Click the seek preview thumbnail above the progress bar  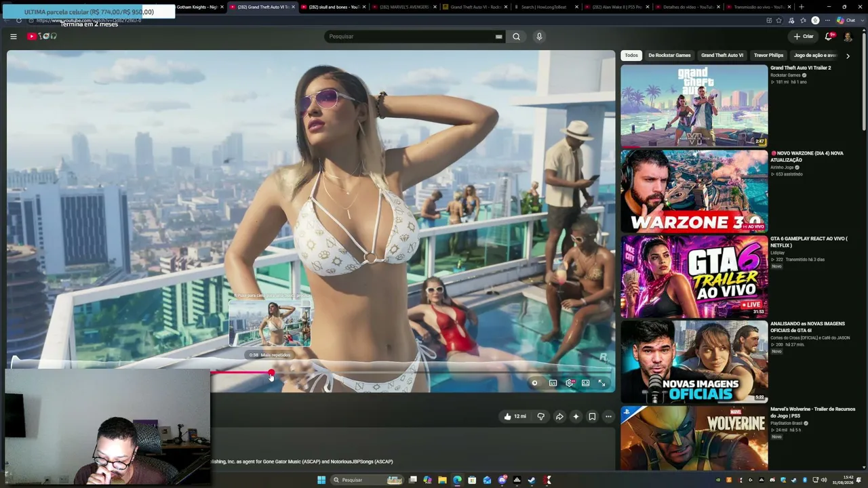coord(270,323)
